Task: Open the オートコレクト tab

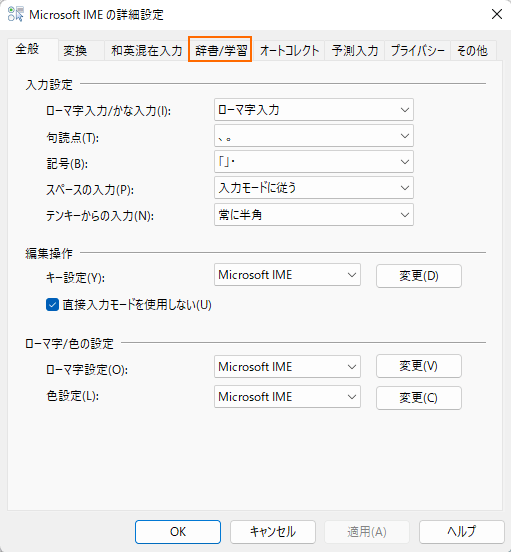Action: point(289,51)
